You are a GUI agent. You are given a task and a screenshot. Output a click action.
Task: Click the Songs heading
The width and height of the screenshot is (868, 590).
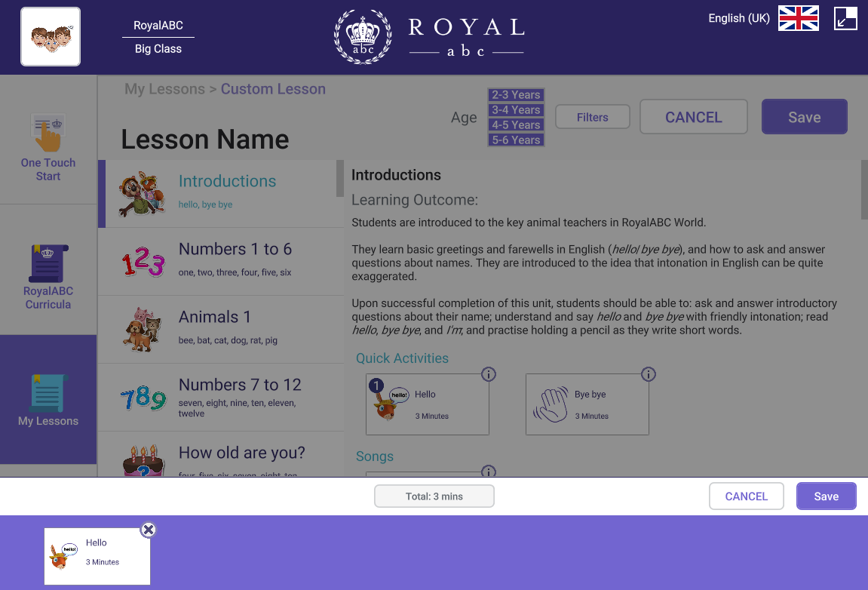375,456
